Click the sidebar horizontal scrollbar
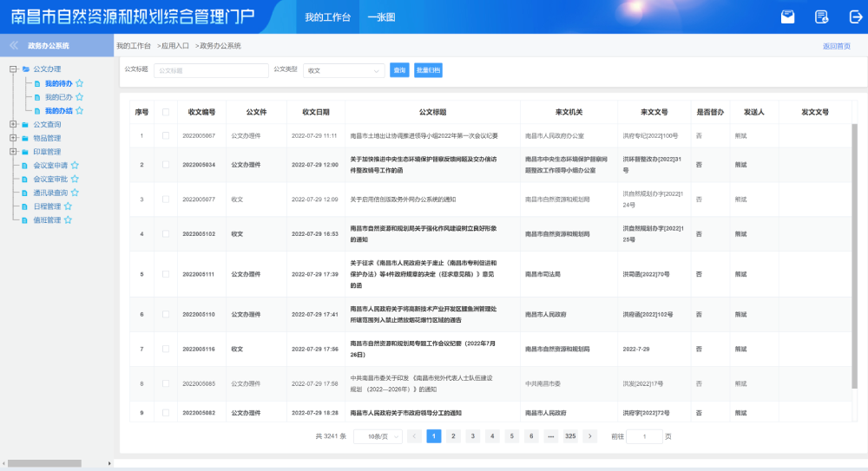The width and height of the screenshot is (868, 471). pyautogui.click(x=44, y=463)
